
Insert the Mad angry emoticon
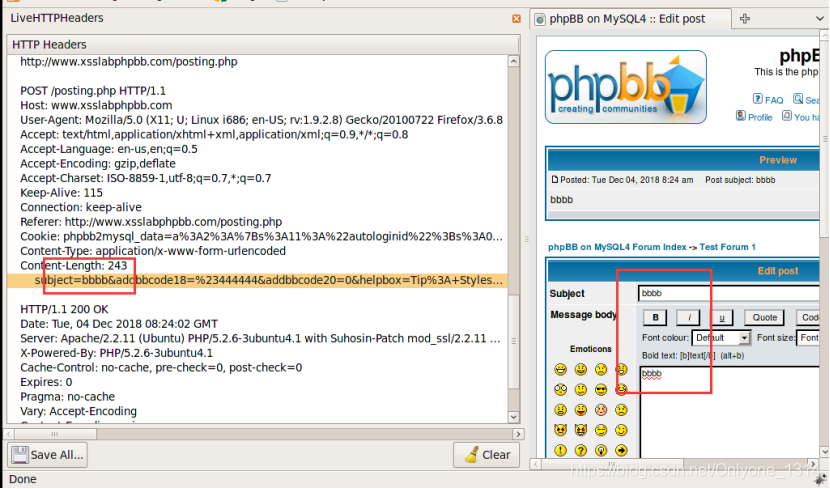pos(561,410)
